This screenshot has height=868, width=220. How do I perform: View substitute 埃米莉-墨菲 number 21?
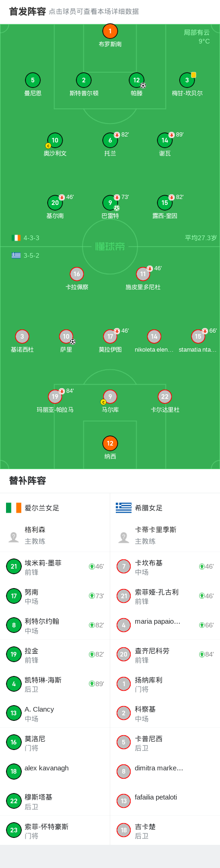point(55,567)
